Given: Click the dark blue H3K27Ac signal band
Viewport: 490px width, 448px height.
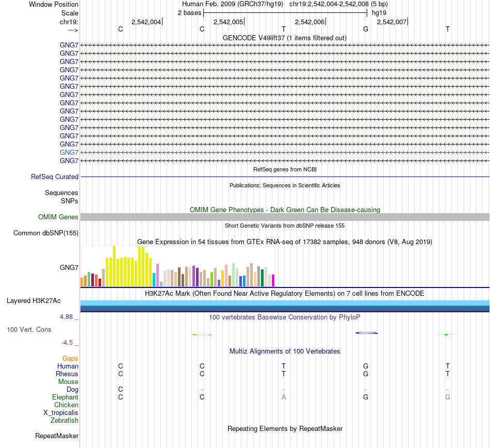Looking at the screenshot, I should (285, 309).
